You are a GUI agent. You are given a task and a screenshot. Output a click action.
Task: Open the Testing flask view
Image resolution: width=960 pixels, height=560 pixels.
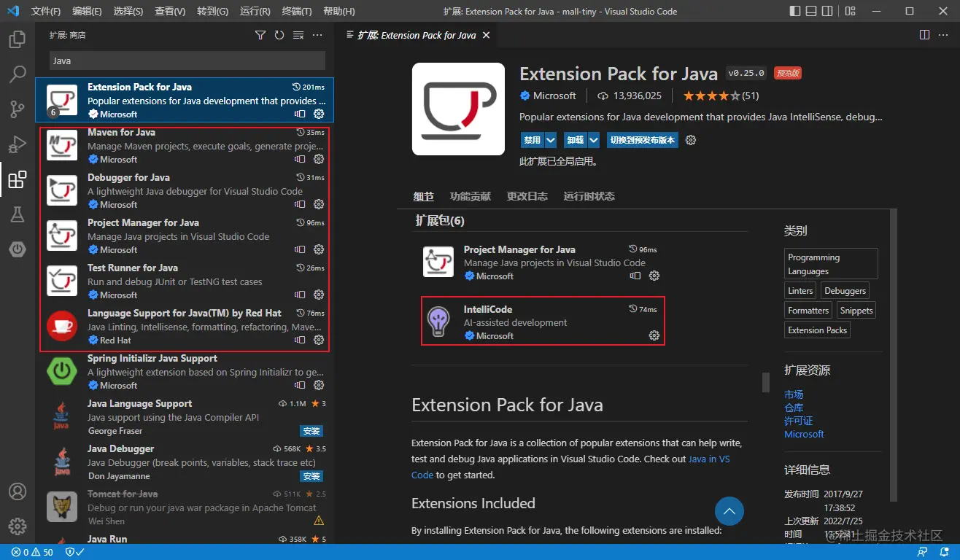(18, 214)
